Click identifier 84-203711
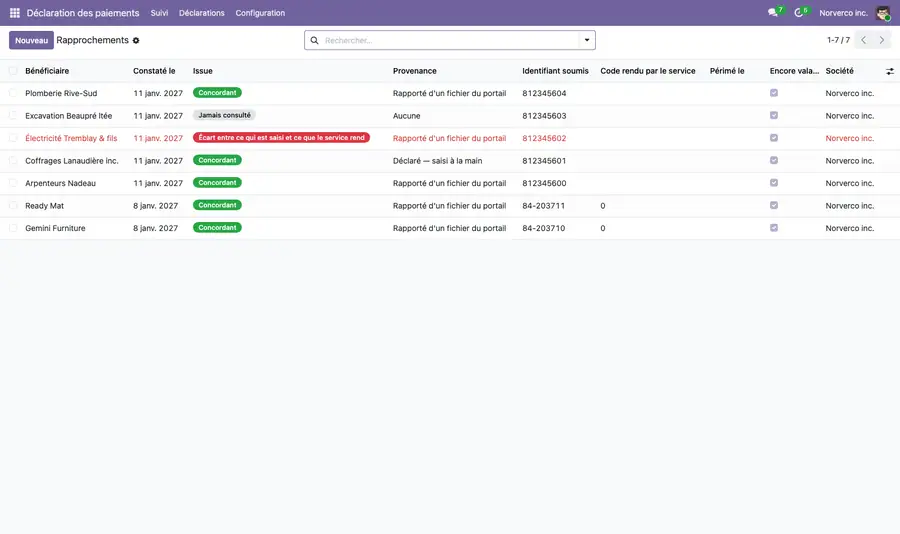 tap(544, 206)
